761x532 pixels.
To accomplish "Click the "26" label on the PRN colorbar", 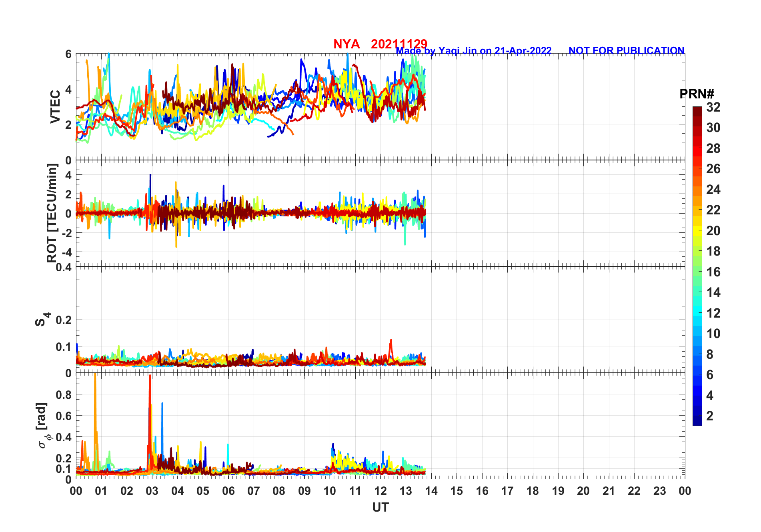I will (x=713, y=169).
